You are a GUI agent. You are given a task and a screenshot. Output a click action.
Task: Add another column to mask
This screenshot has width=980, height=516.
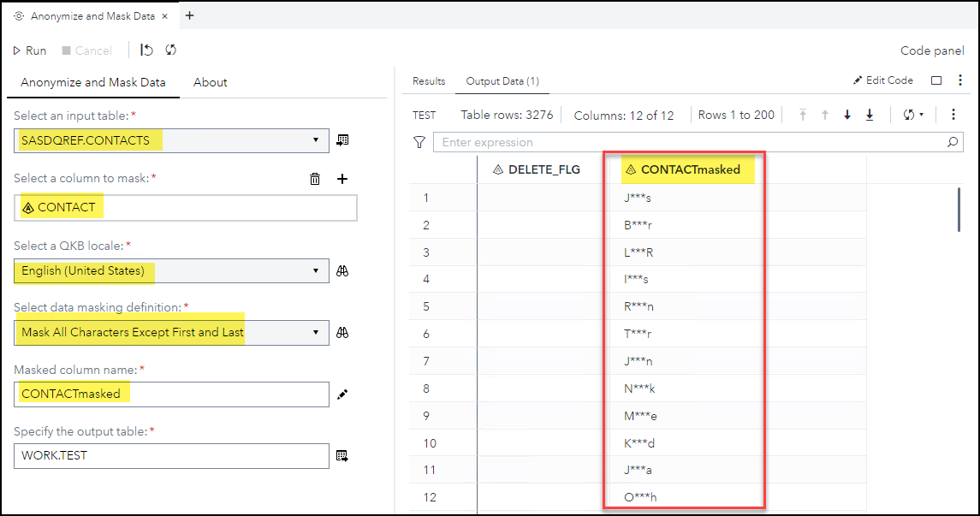pyautogui.click(x=342, y=179)
